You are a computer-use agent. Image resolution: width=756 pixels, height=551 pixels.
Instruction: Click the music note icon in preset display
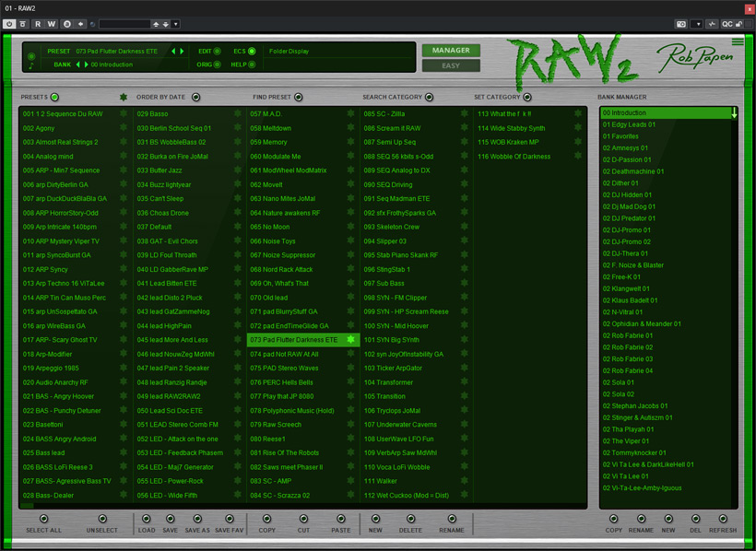(30, 65)
